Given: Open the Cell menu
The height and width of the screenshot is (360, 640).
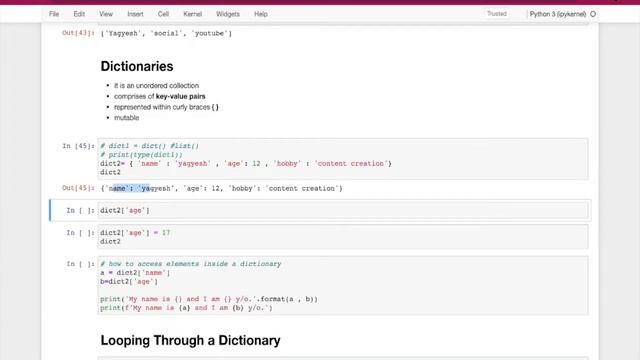Looking at the screenshot, I should tap(163, 14).
